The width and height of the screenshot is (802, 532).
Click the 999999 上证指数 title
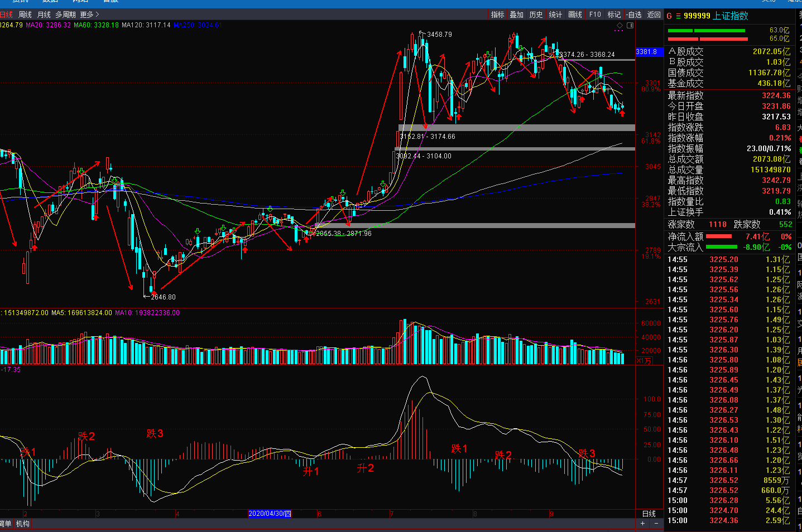coord(715,16)
